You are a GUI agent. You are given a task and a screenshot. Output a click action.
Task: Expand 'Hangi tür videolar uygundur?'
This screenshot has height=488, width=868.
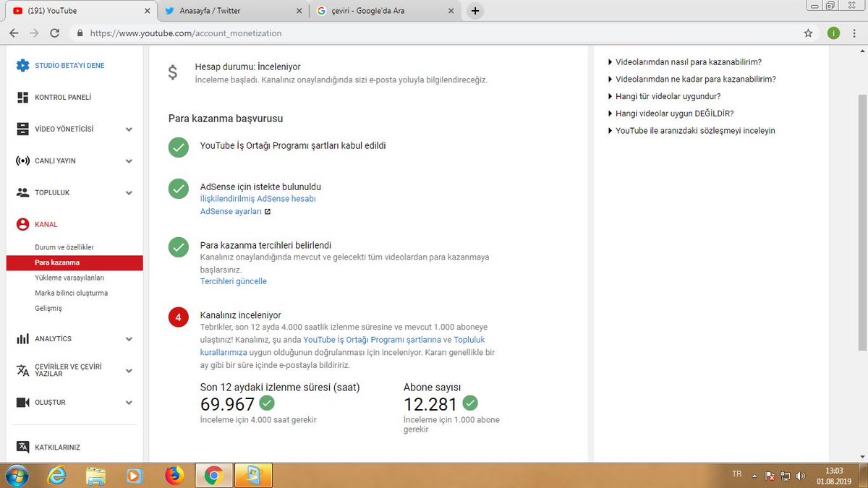664,96
